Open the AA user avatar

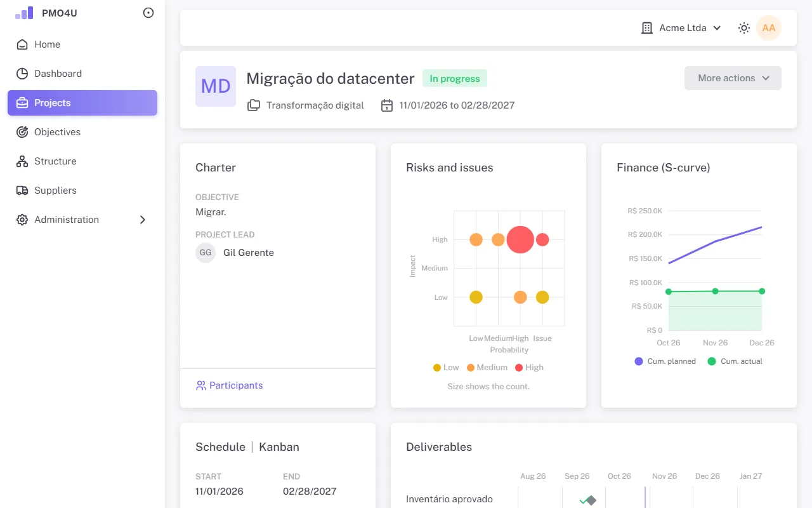tap(769, 28)
